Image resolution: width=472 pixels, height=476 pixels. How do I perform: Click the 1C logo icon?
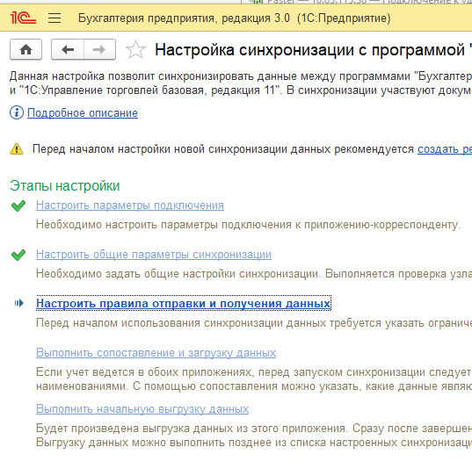pos(23,18)
